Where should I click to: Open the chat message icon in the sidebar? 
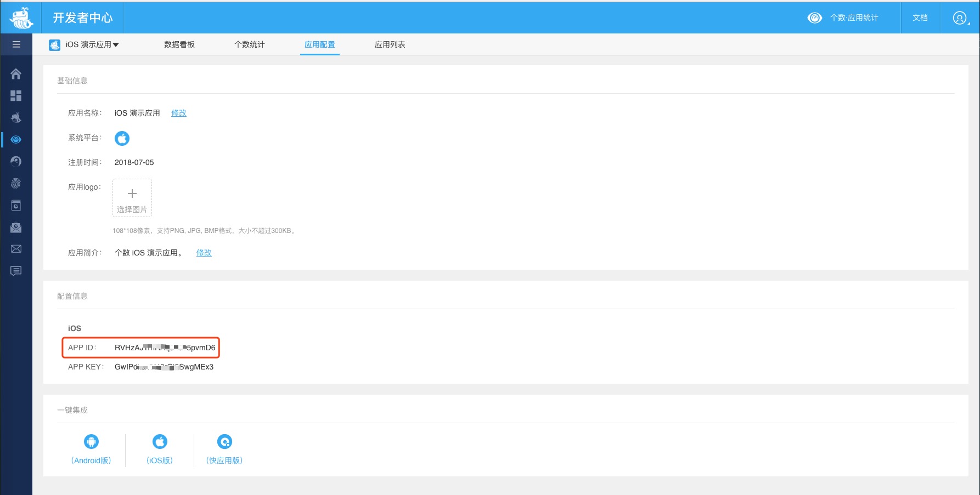pyautogui.click(x=16, y=271)
